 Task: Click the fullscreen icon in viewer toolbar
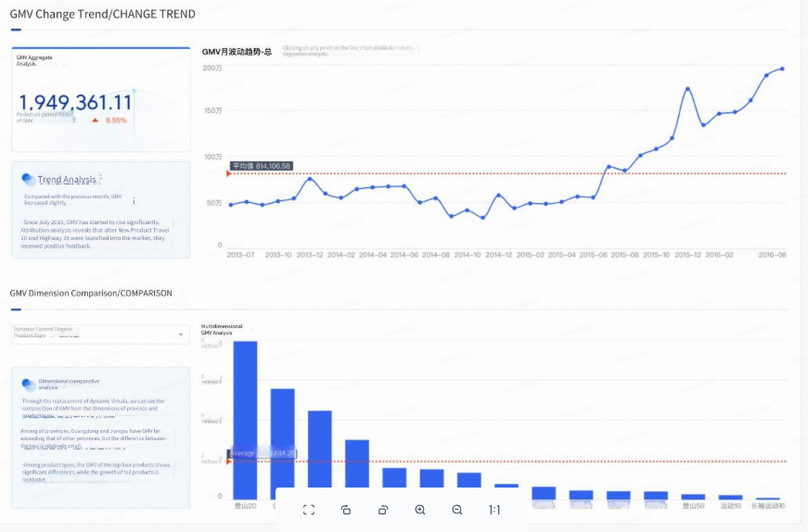pyautogui.click(x=309, y=510)
